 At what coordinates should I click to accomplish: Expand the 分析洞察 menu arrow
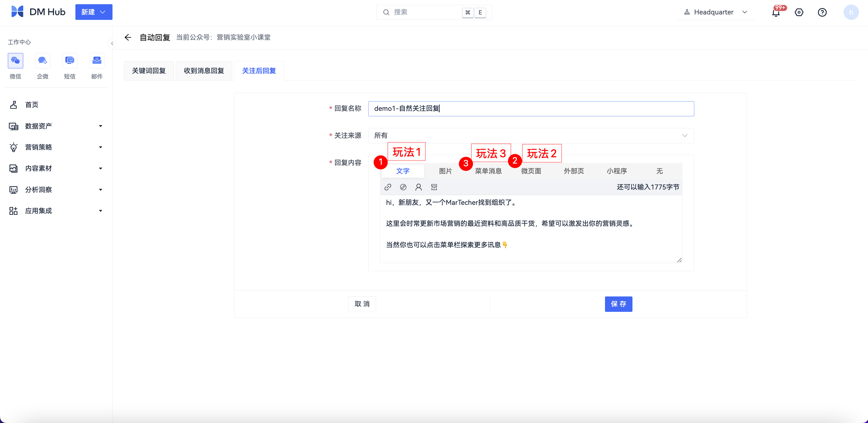(x=100, y=190)
